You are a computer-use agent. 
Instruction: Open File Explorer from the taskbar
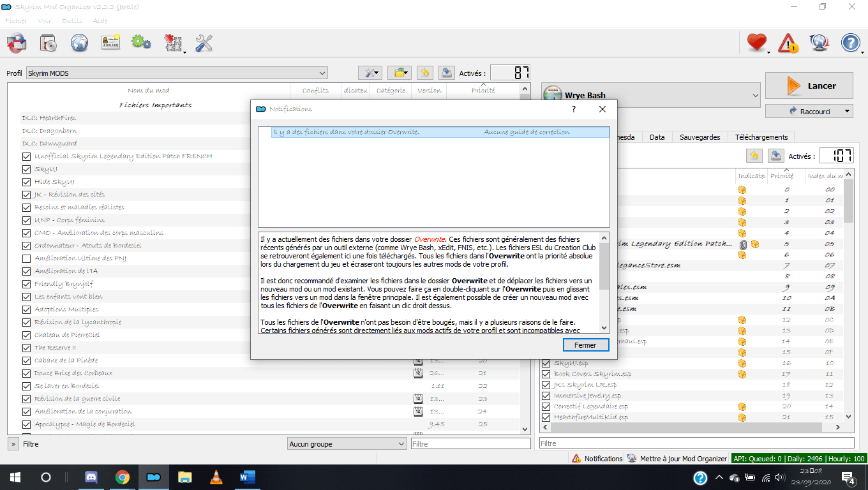185,477
